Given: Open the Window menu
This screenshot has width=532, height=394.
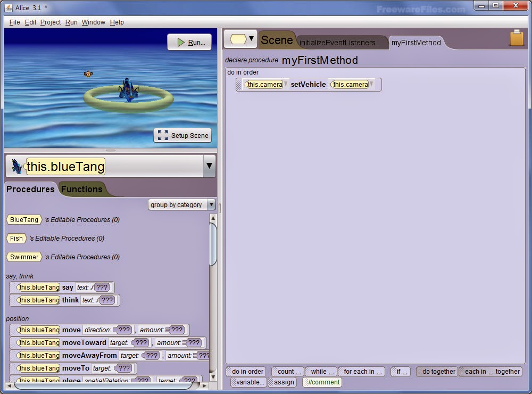Looking at the screenshot, I should pos(94,22).
